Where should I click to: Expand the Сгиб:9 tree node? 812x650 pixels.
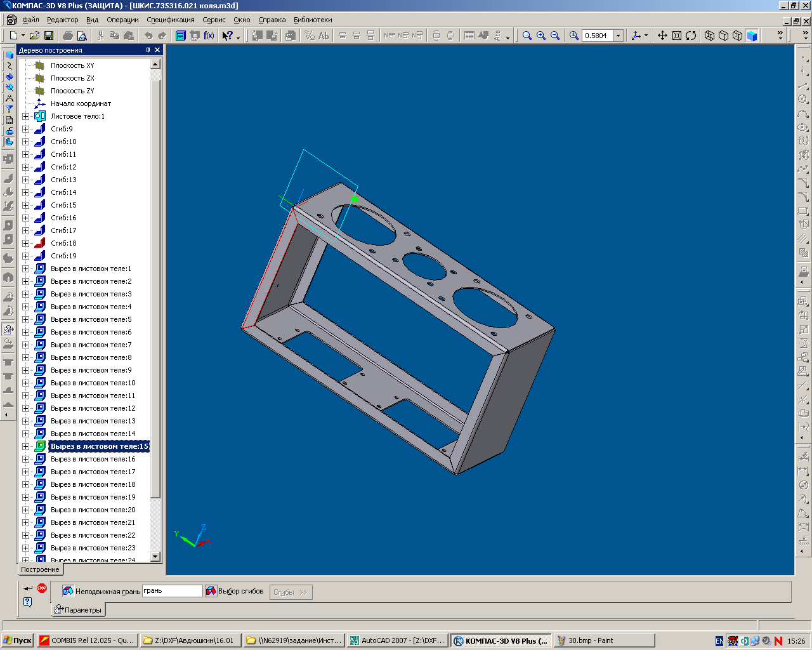[25, 129]
